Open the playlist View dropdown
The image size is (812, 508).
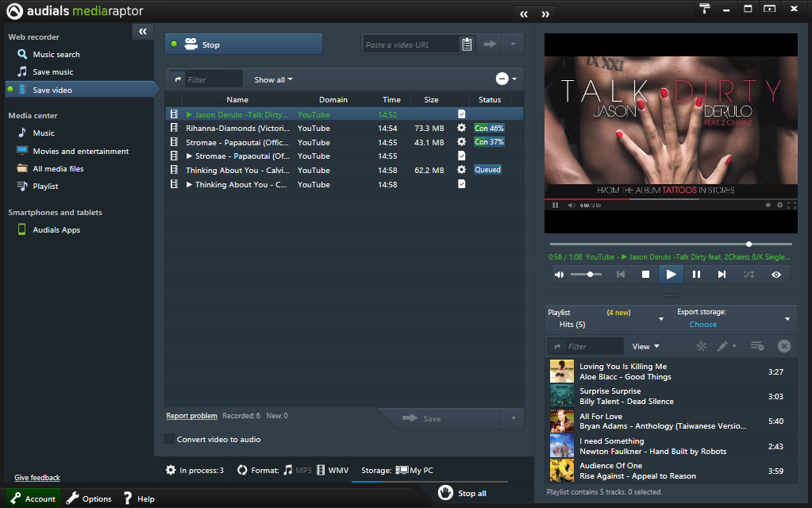click(645, 346)
